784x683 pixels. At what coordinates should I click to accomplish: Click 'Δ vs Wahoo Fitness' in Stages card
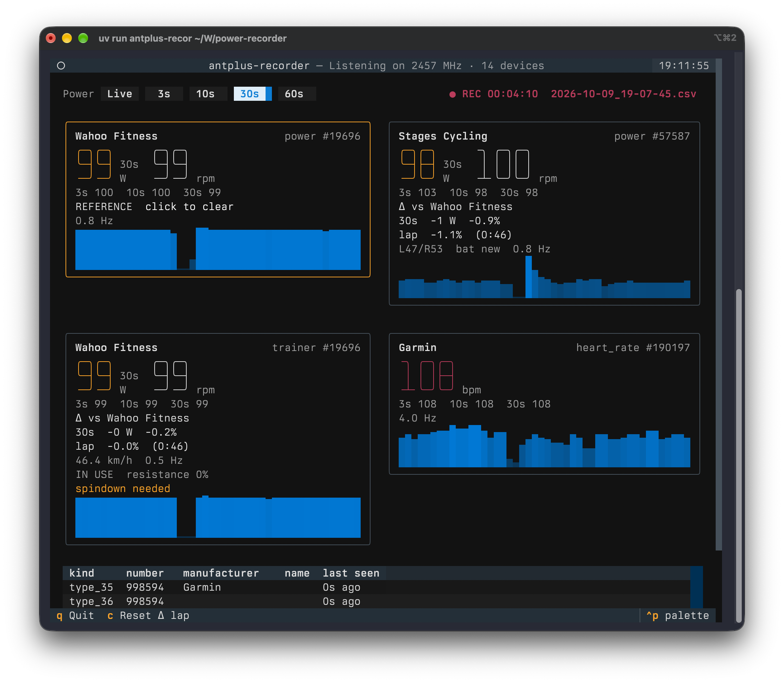455,207
